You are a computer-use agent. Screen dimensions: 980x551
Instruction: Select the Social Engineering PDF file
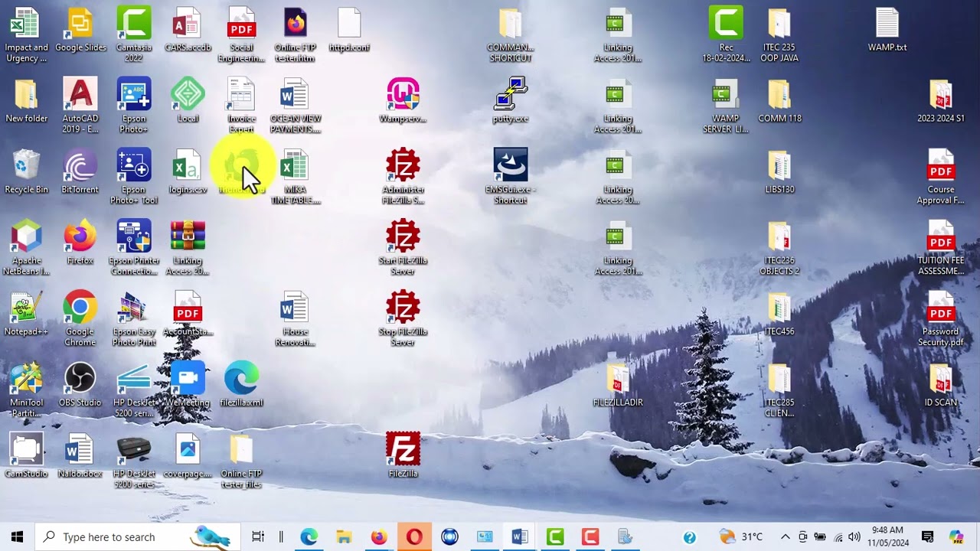241,34
